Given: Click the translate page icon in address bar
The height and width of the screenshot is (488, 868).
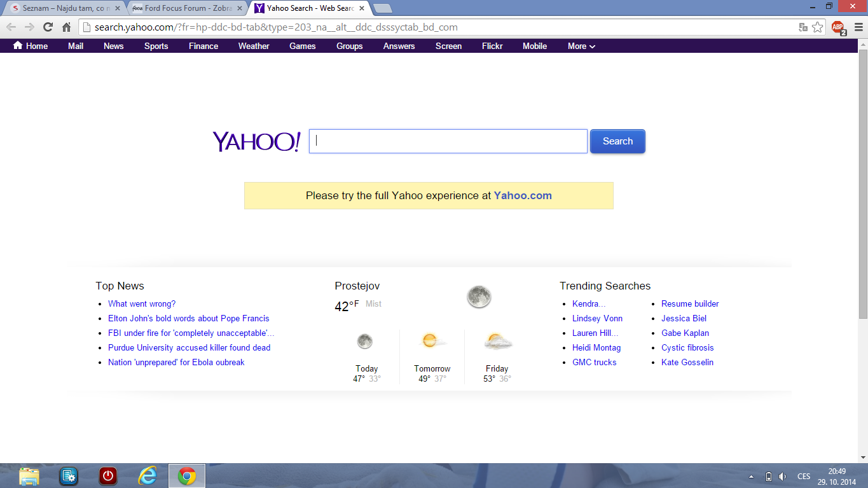Looking at the screenshot, I should click(803, 27).
